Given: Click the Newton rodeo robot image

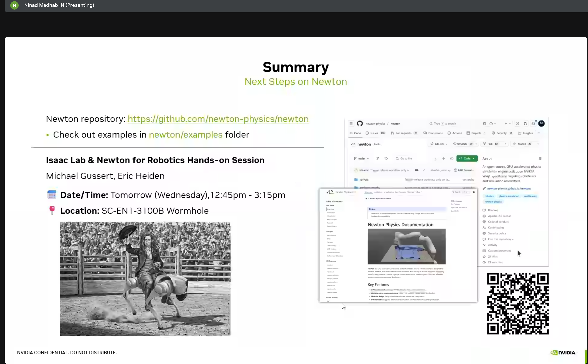Looking at the screenshot, I should [145, 279].
